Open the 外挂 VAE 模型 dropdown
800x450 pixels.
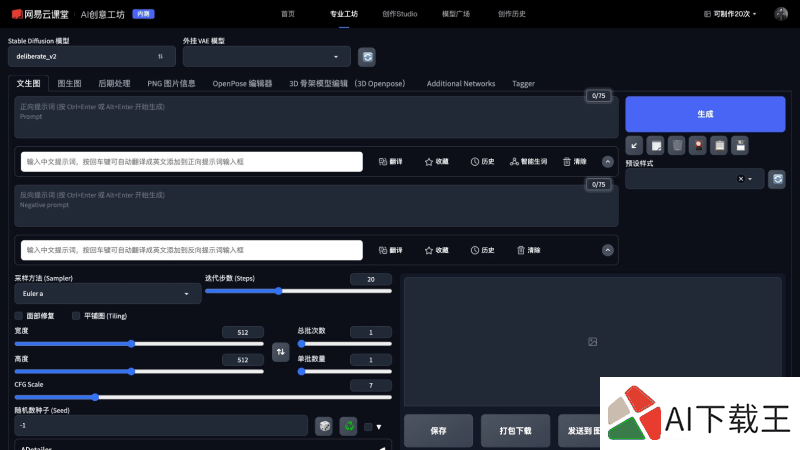267,57
